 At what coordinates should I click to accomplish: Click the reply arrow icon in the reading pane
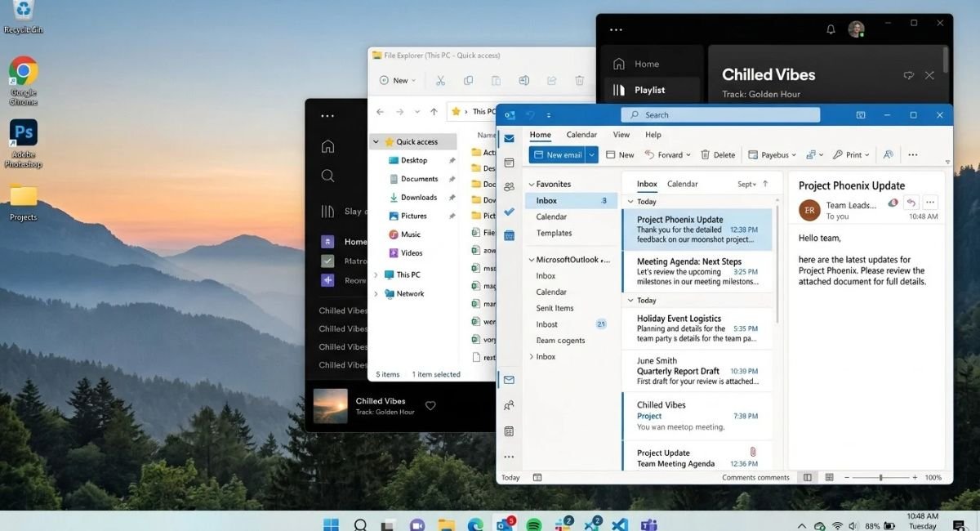click(x=911, y=203)
